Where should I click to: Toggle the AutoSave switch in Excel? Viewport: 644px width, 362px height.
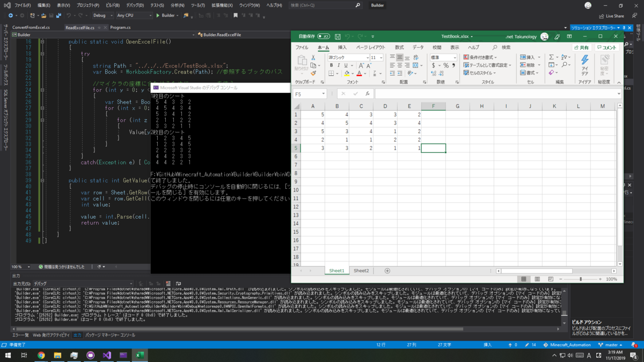324,36
